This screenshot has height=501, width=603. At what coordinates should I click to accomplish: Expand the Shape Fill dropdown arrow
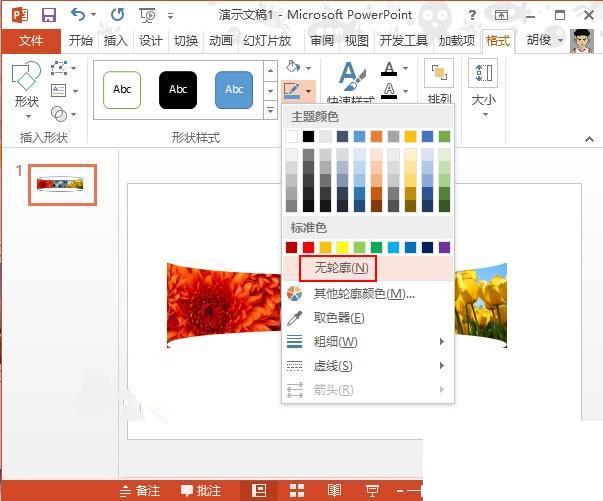click(x=308, y=68)
